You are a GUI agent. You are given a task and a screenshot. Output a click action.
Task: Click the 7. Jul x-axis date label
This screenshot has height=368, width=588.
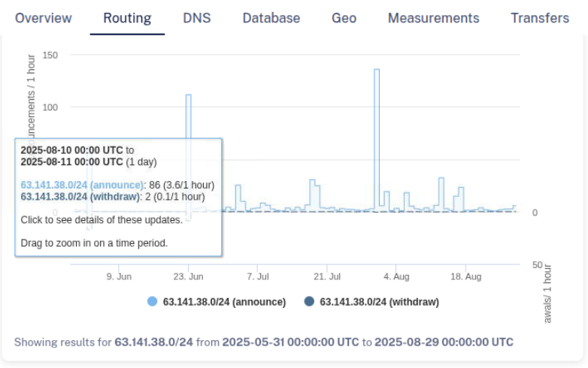click(258, 276)
